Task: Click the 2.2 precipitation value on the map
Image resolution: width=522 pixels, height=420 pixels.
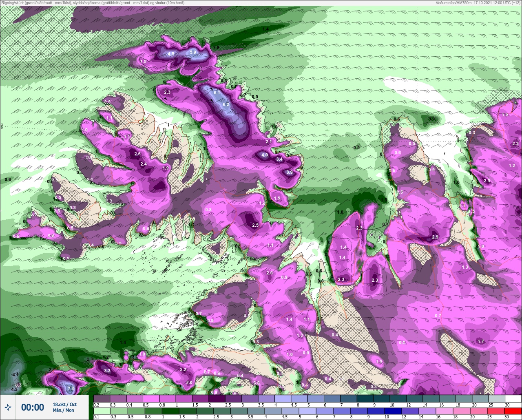Action: point(515,144)
